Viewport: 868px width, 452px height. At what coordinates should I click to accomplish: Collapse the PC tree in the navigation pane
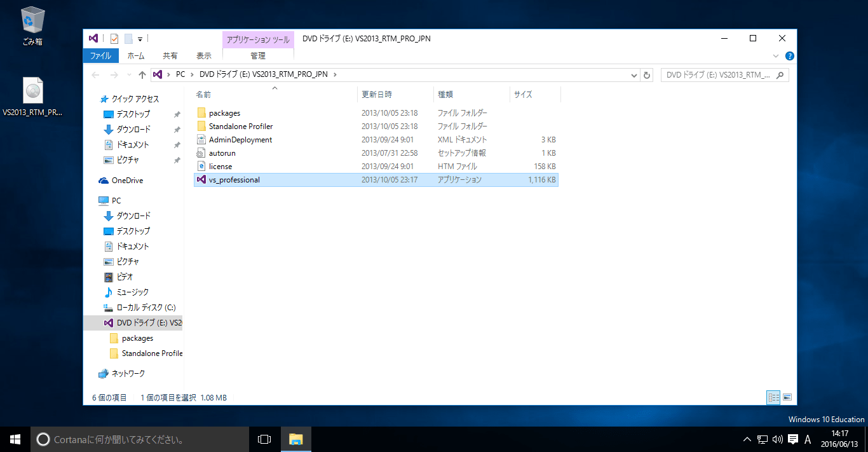[100, 200]
